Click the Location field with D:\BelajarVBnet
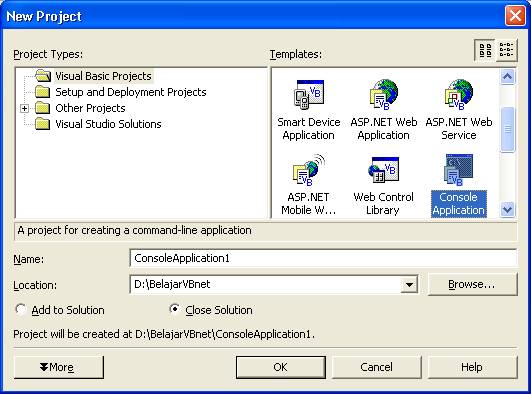Viewport: 531px width, 394px height. [x=265, y=284]
